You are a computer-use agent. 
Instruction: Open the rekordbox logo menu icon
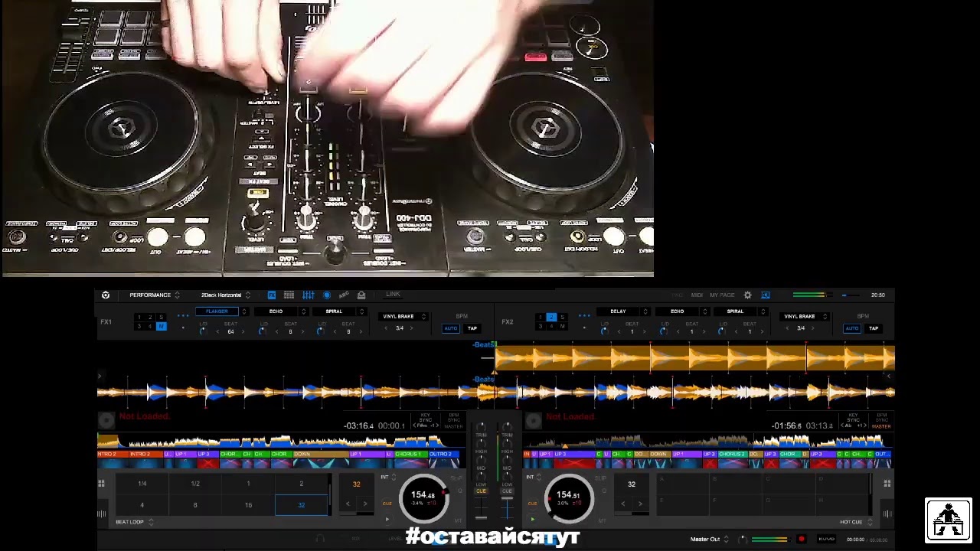106,295
